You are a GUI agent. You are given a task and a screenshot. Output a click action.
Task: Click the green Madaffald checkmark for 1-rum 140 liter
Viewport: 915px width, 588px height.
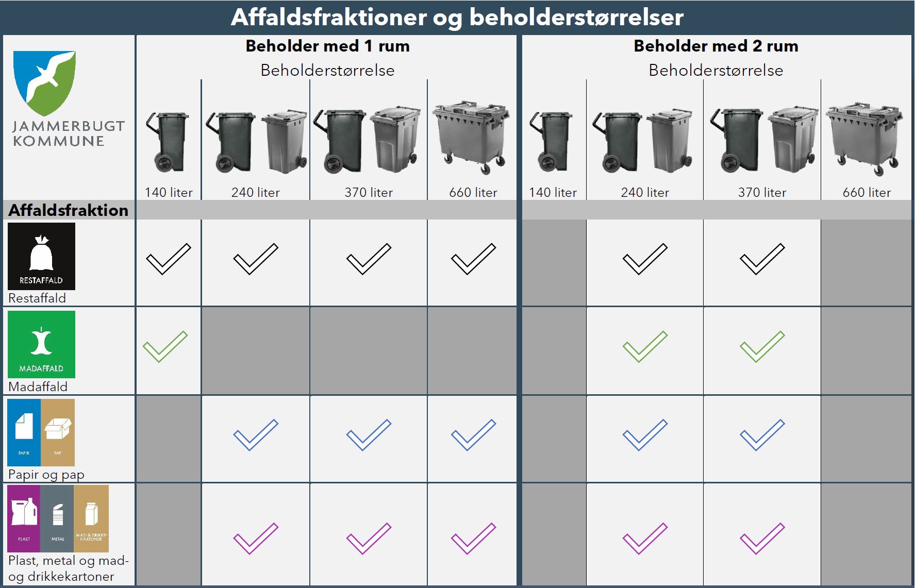click(165, 346)
